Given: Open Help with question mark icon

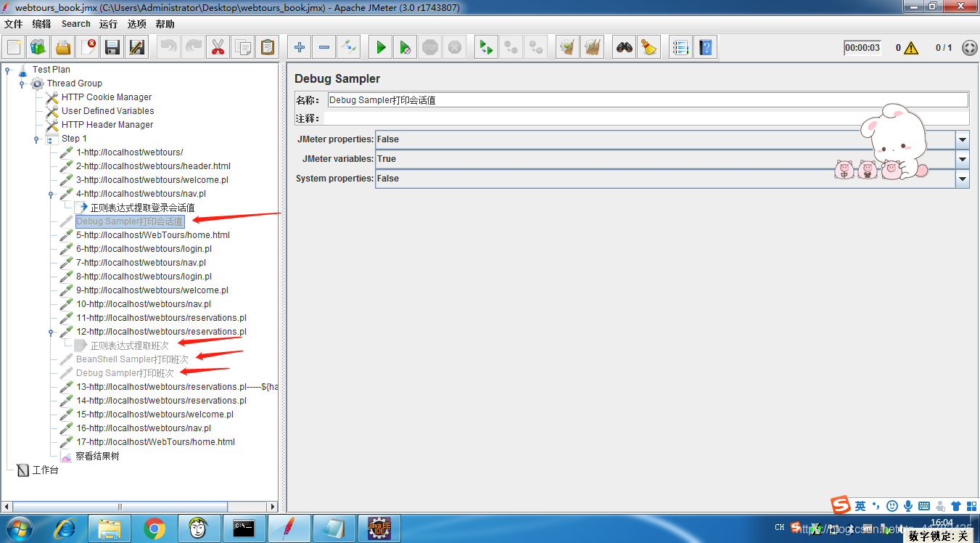Looking at the screenshot, I should click(705, 48).
